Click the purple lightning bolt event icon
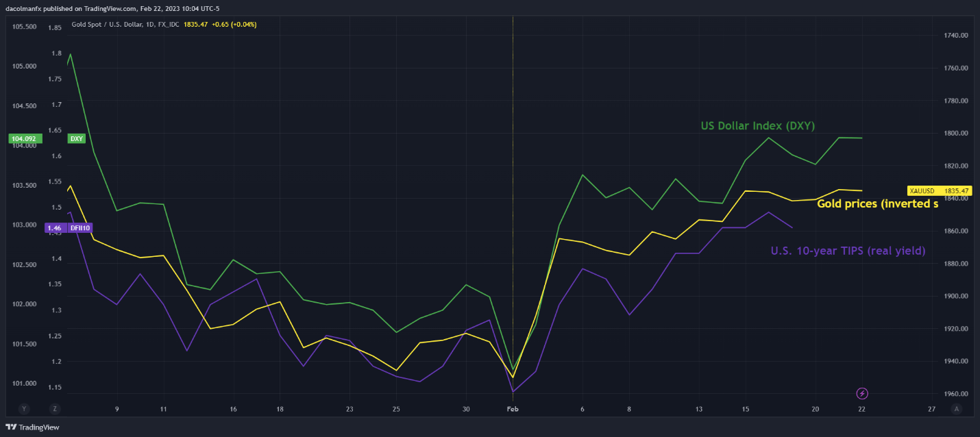This screenshot has height=437, width=980. (x=863, y=393)
